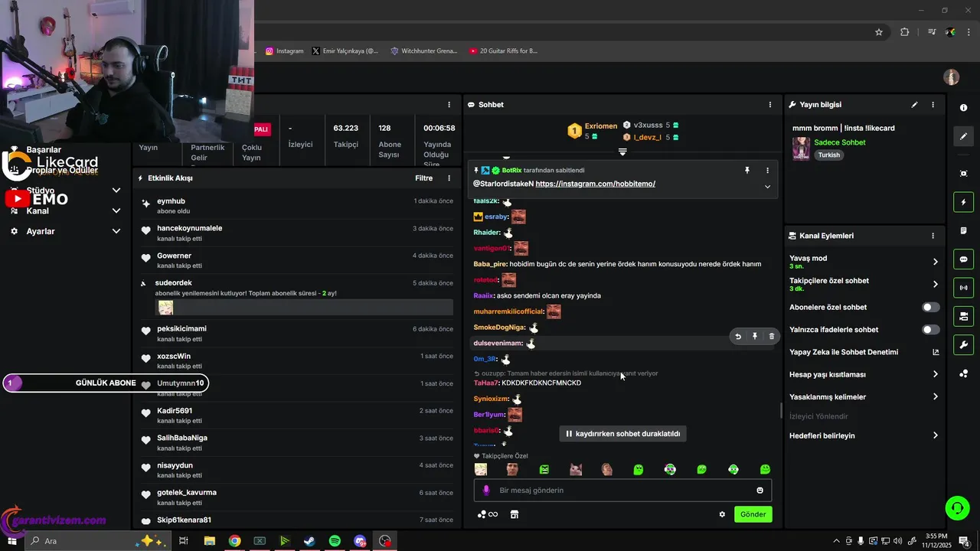
Task: Focus the 'Bir mesaj gönderin' input field
Action: tap(622, 491)
